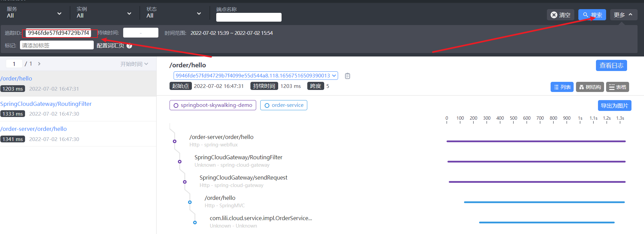The width and height of the screenshot is (644, 234).
Task: Toggle the order-service service legend
Action: pyautogui.click(x=284, y=105)
